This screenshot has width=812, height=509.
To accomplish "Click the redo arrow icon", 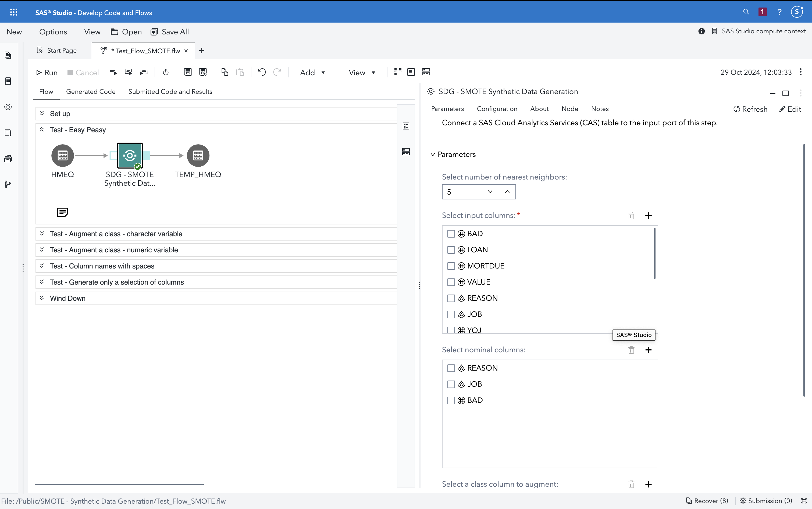I will 277,72.
